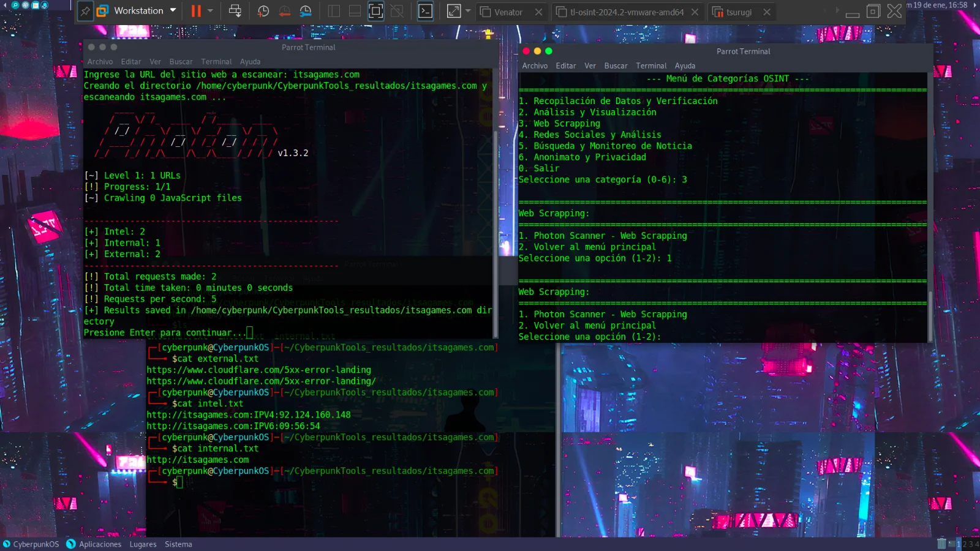Click the Send Ctrl+Alt+Del toolbar icon
The image size is (980, 551).
235,11
